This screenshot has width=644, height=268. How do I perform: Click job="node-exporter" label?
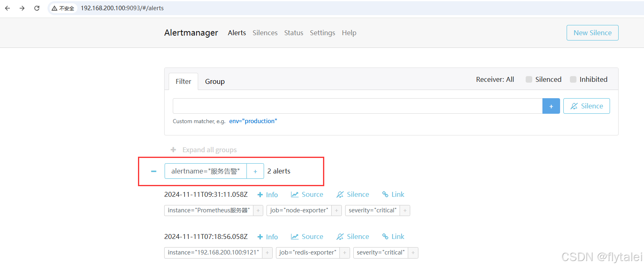tap(299, 210)
